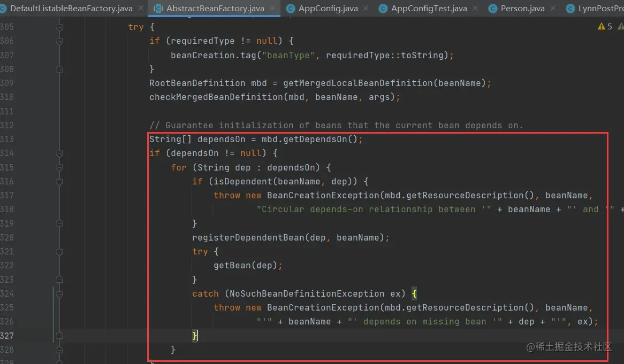
Task: Open the AppConfigTest.java tab
Action: click(429, 8)
